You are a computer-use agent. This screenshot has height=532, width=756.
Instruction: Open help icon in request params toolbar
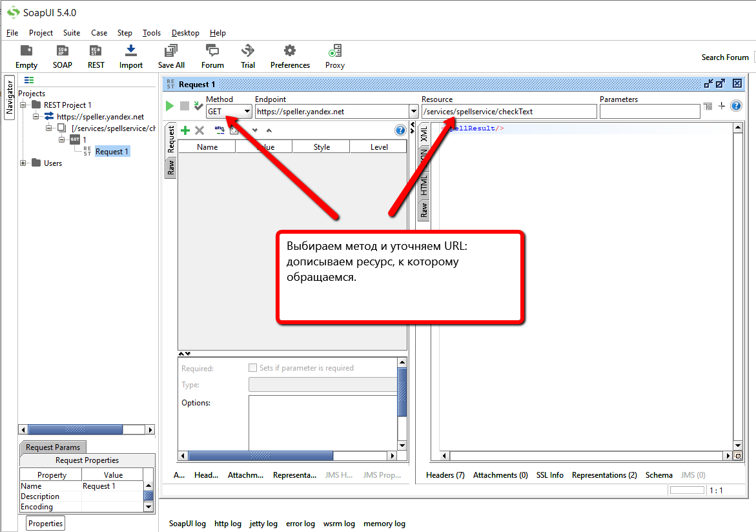(x=400, y=130)
